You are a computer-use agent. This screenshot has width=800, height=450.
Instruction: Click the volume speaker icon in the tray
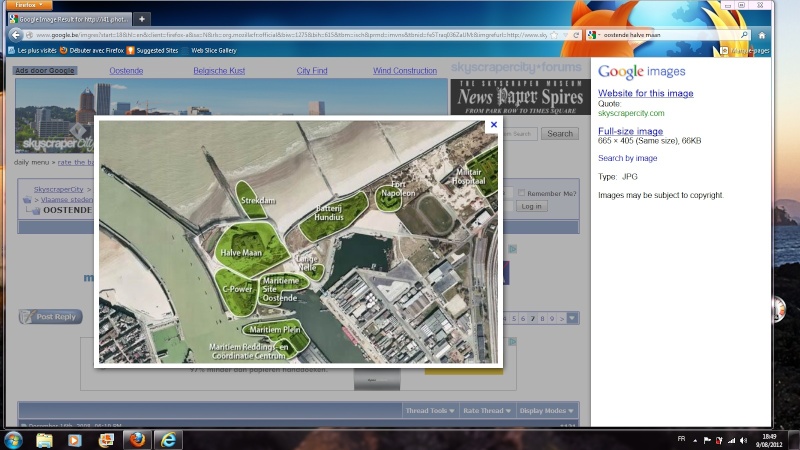743,440
